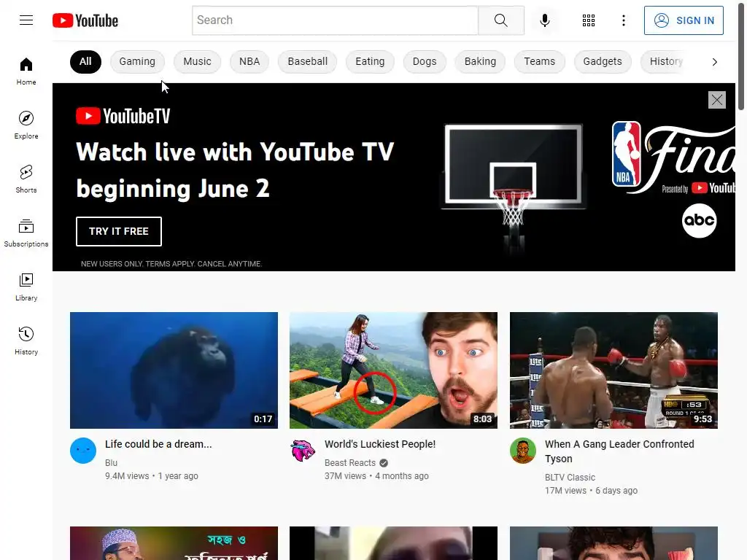
Task: Click 'Life could be a dream...' title
Action: tap(158, 444)
